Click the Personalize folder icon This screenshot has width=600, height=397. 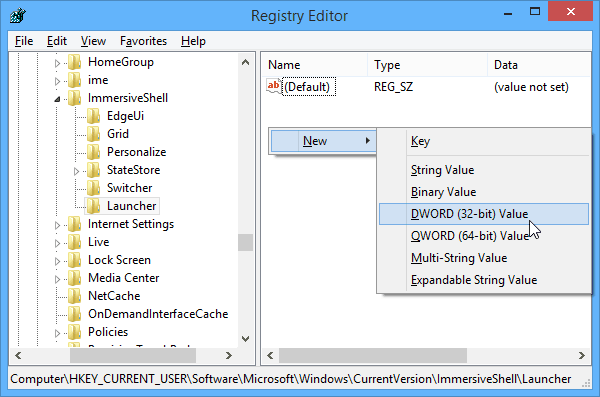coord(94,152)
